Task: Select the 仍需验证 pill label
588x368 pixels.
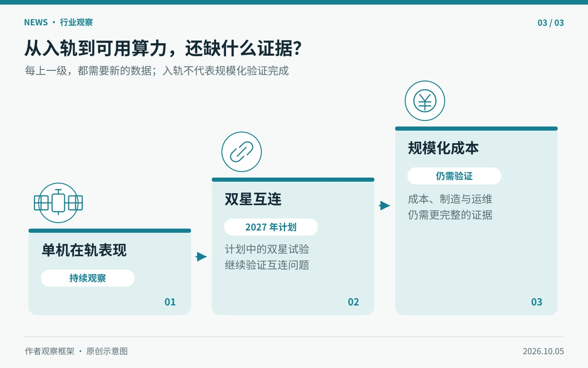Action: [x=454, y=176]
